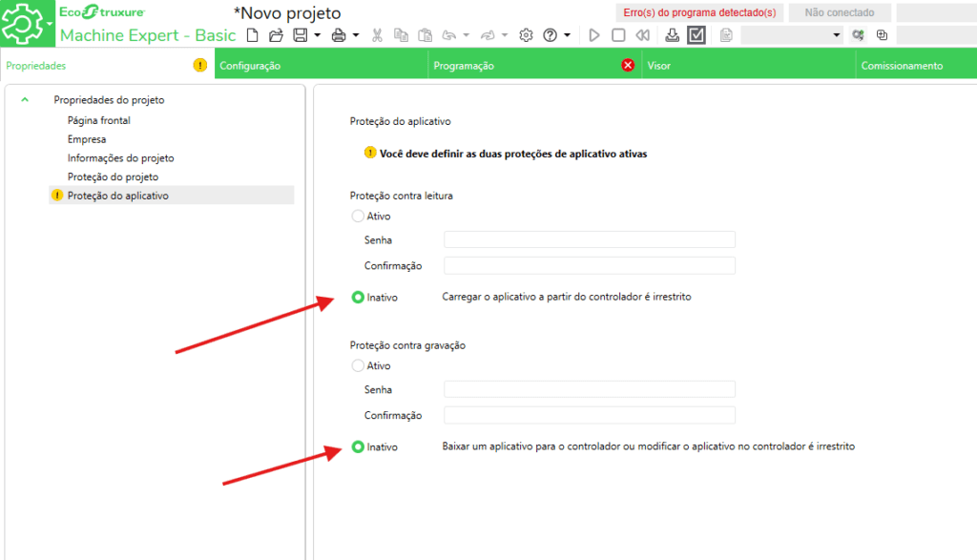Click the New project file icon

252,35
